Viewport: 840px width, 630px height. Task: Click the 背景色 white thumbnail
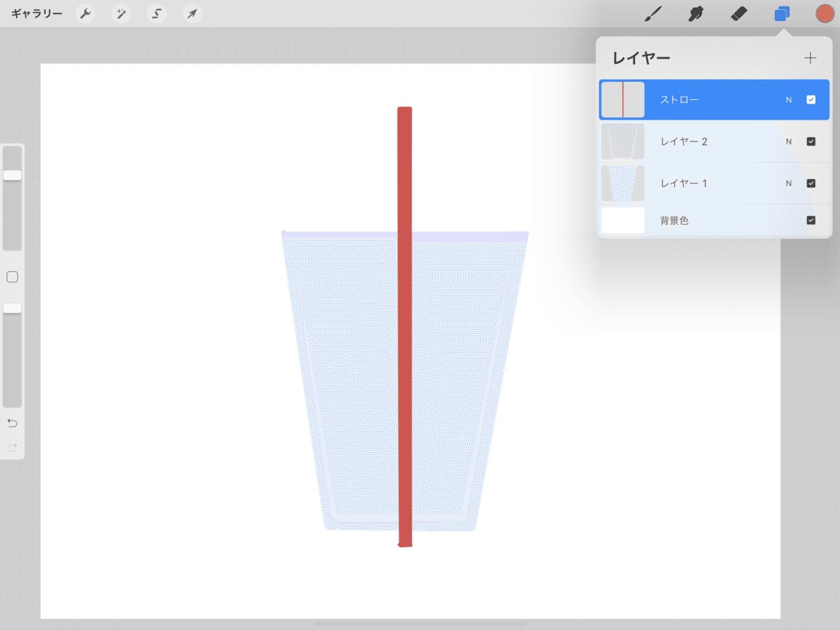click(x=623, y=220)
